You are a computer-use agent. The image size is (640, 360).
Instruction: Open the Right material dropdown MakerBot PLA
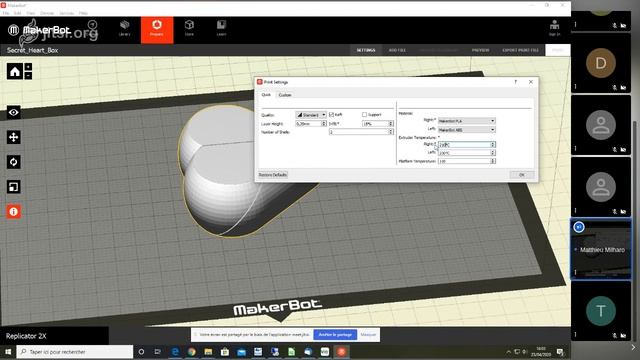(x=467, y=121)
